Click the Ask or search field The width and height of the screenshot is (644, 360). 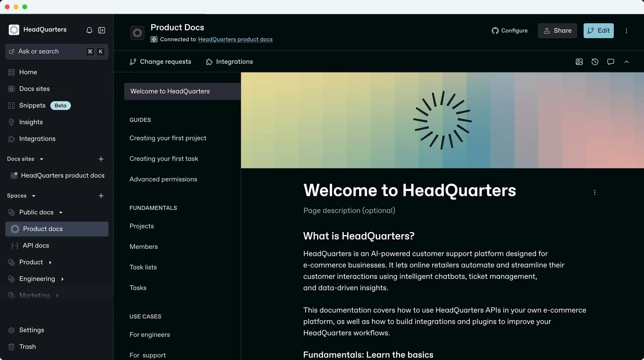(47, 52)
